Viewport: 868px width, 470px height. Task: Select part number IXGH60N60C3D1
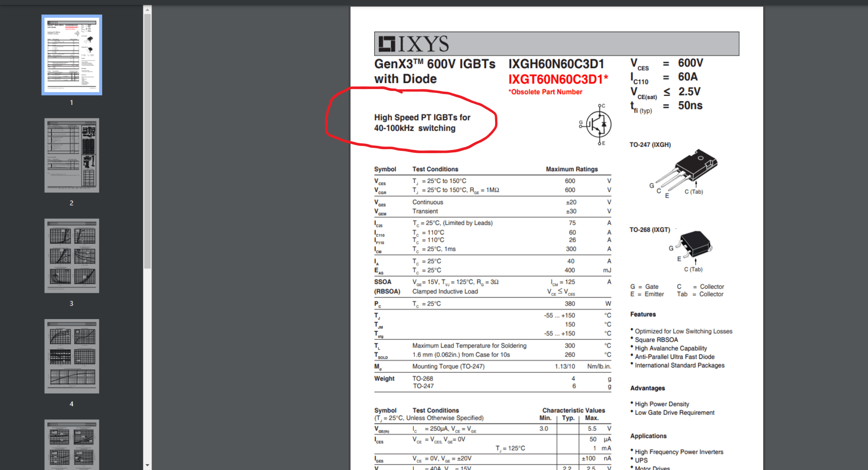(x=557, y=64)
